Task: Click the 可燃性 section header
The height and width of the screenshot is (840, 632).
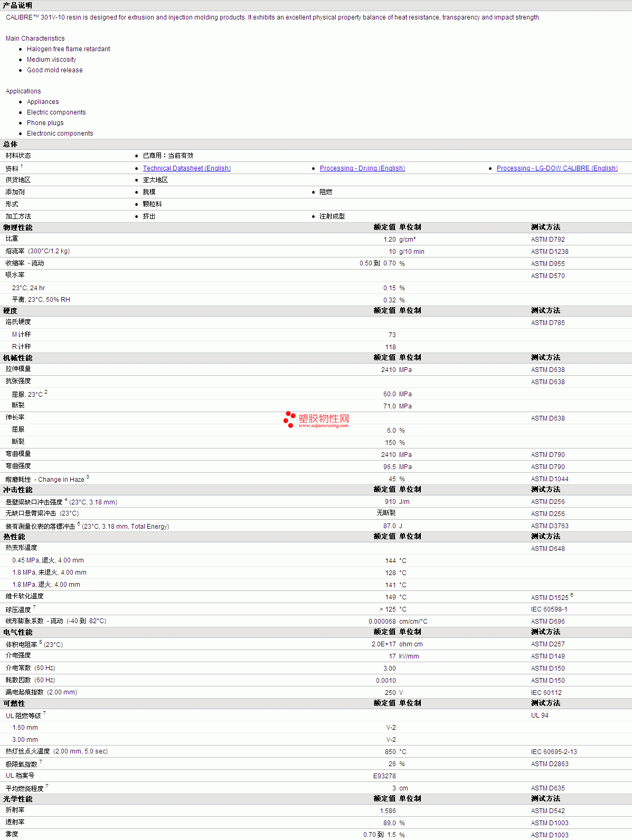Action: tap(14, 703)
